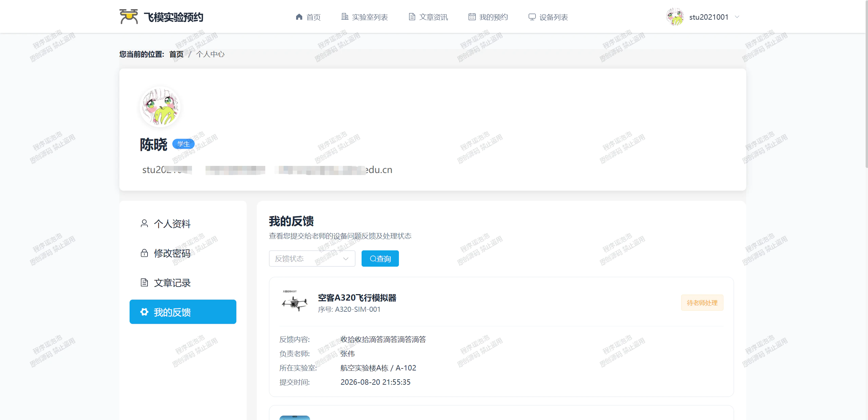Click the gear icon beside 我的反馈
Screen dimensions: 868x420
[x=144, y=312]
